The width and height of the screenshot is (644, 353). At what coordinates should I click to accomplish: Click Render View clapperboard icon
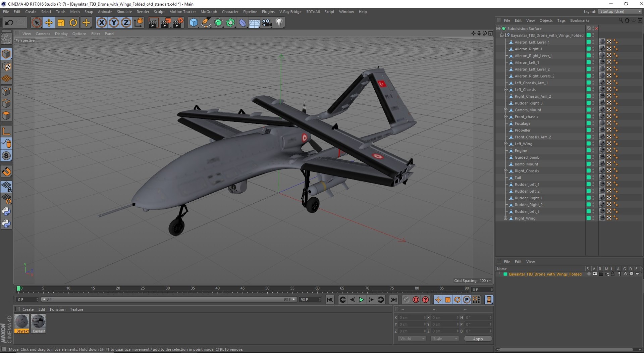(x=153, y=22)
